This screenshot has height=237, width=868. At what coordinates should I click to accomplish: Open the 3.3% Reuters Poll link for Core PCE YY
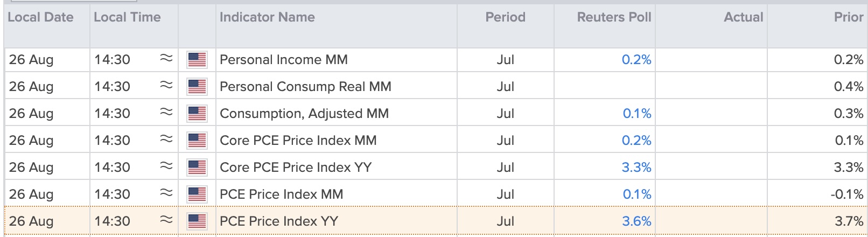pos(636,168)
